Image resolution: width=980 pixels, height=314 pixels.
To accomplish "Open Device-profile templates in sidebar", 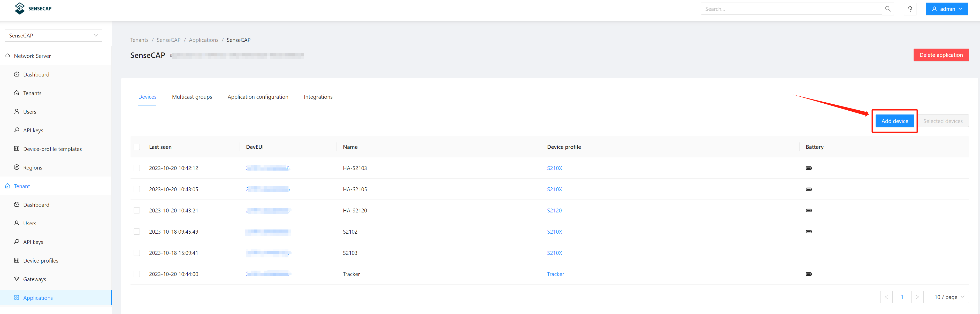I will 56,149.
